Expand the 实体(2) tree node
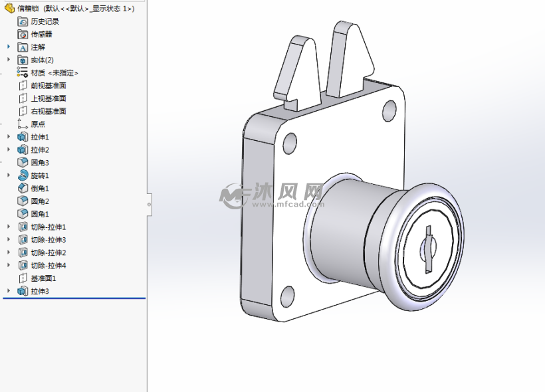This screenshot has height=392, width=545. click(9, 59)
